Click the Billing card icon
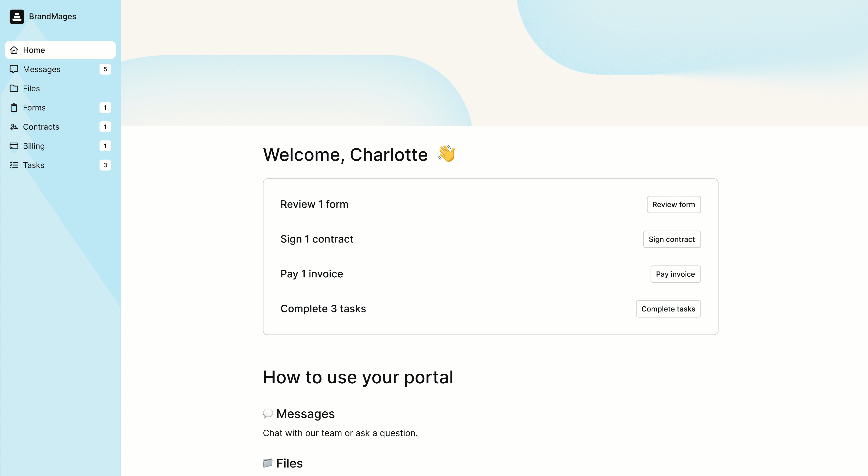868x476 pixels. (x=14, y=146)
